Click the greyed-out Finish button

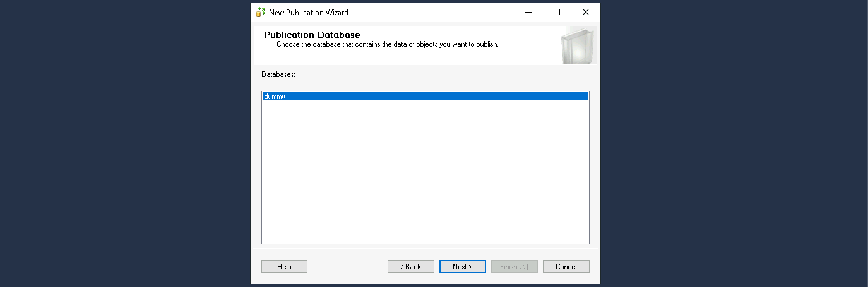[x=514, y=267]
